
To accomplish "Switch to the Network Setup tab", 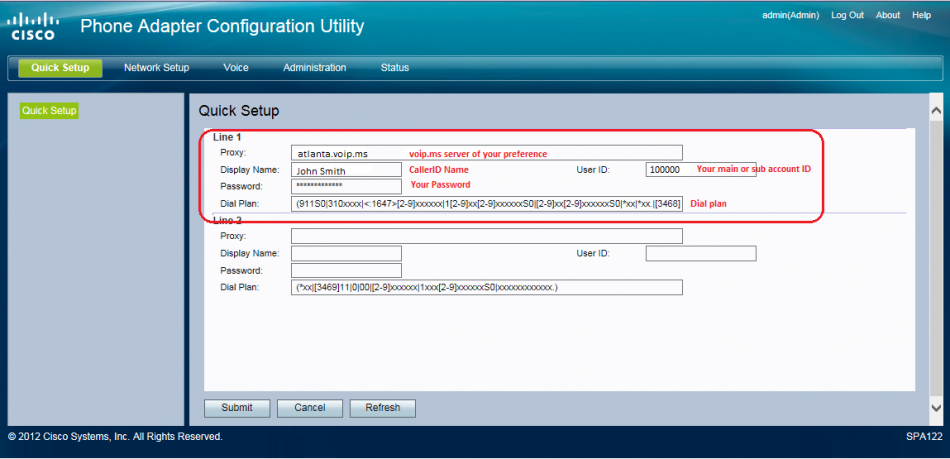I will [x=156, y=68].
